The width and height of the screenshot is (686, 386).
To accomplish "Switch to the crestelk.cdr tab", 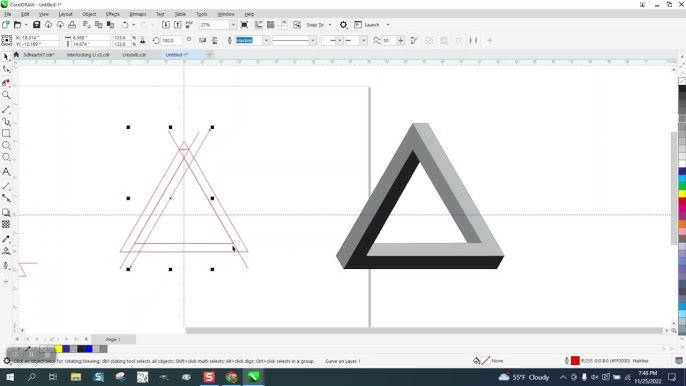I will (134, 55).
